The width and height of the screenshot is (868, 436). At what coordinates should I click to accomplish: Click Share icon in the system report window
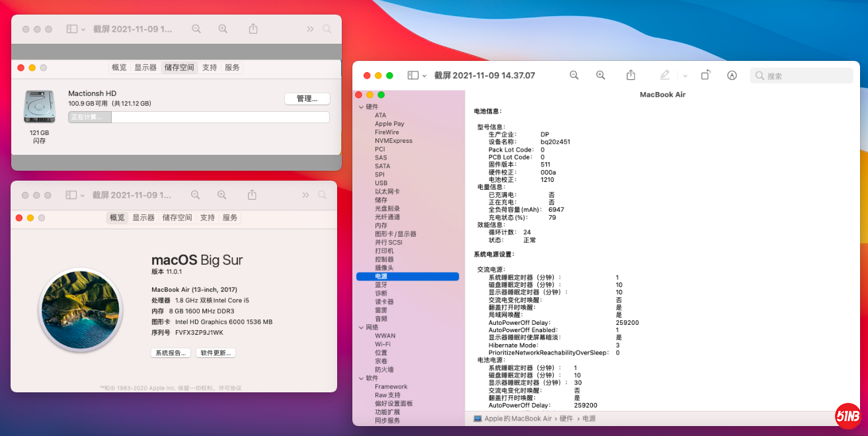pos(631,75)
